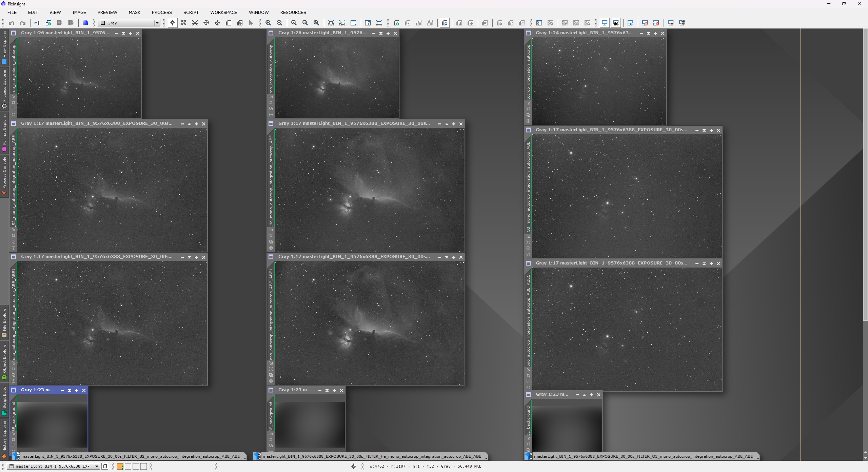Screen dimensions: 868x472
Task: Click the readout crosshair in status bar
Action: pos(354,466)
